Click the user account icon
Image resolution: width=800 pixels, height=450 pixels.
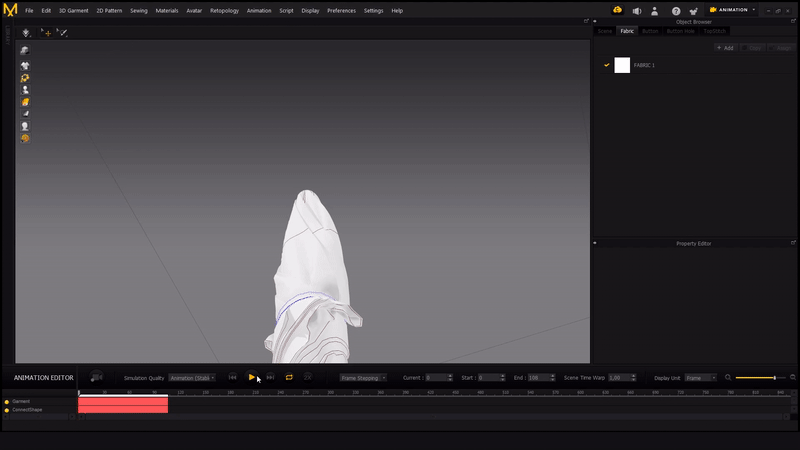(656, 11)
